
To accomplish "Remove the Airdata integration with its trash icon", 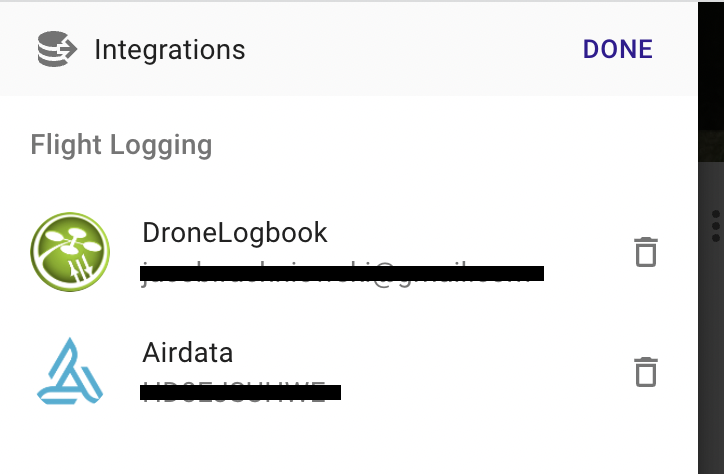I will 646,372.
